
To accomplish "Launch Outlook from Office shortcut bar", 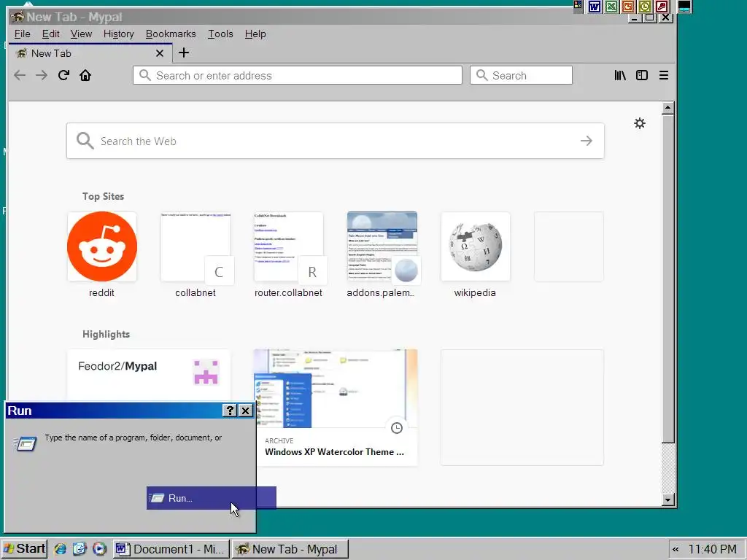I will point(645,6).
